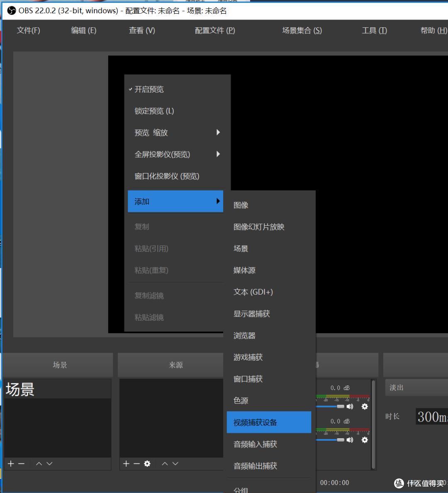Add 游戏捕获 source
The height and width of the screenshot is (493, 448).
[x=269, y=357]
